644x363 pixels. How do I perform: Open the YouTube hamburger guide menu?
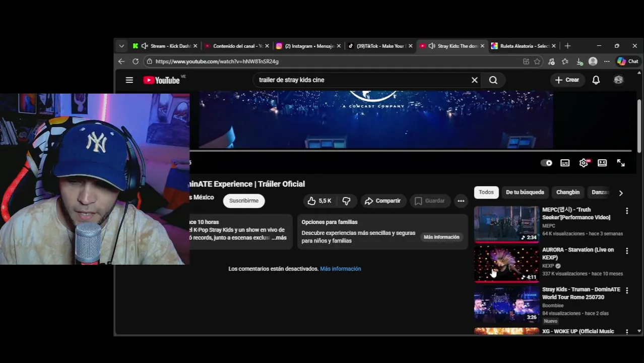point(130,80)
